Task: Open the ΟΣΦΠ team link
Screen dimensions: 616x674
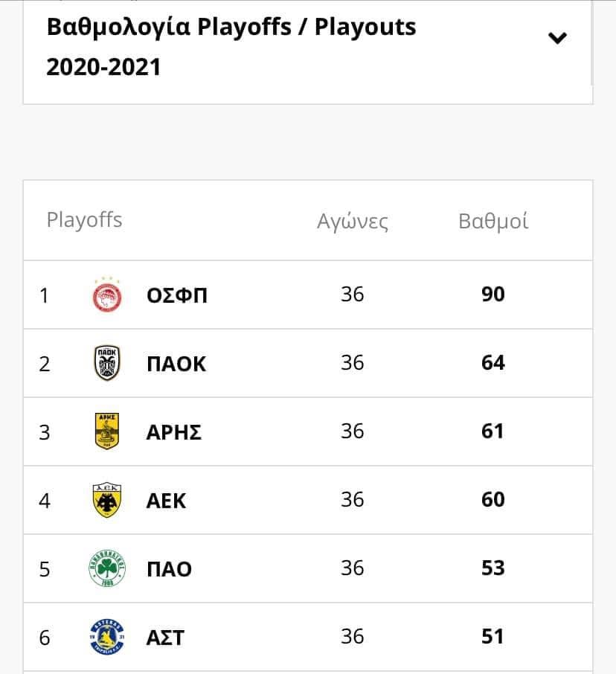Action: 177,296
